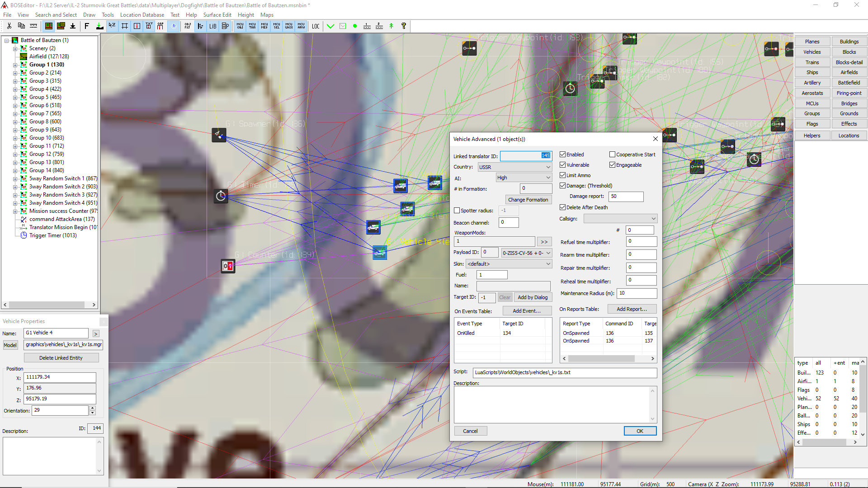Open the Location Database menu

(142, 15)
